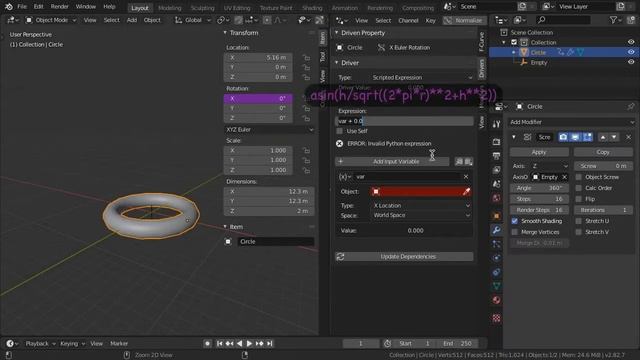Toggle the Normalize button
The image size is (640, 360).
[x=464, y=20]
